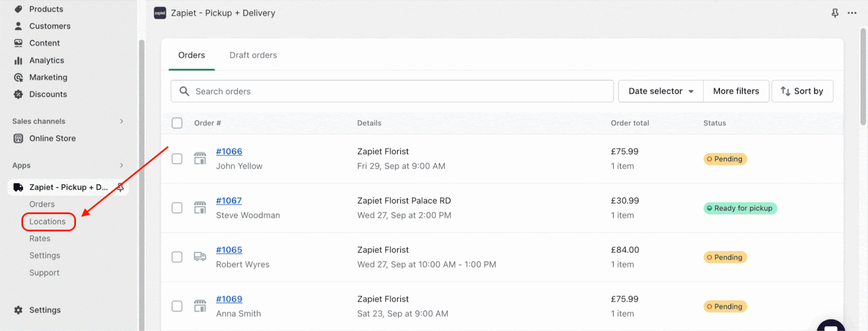Open order #1067 link

pyautogui.click(x=229, y=201)
